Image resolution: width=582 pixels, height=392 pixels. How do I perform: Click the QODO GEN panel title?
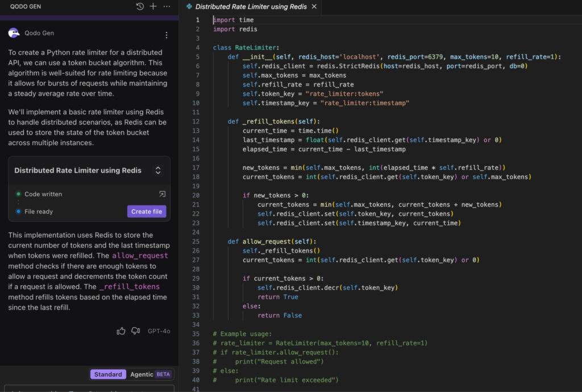pos(24,6)
